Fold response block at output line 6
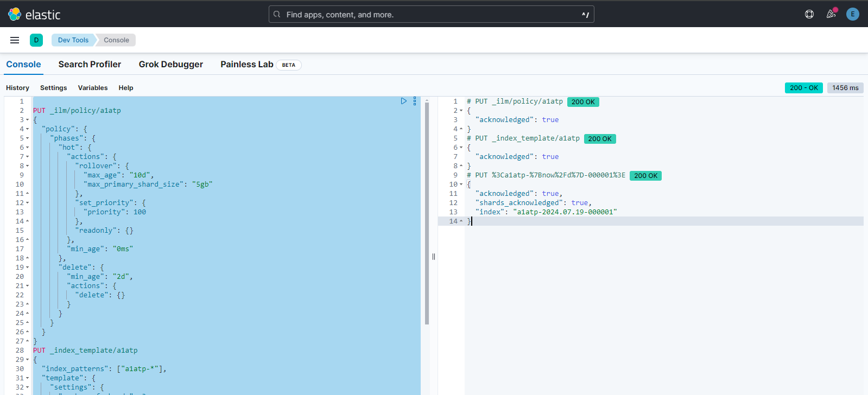 461,148
